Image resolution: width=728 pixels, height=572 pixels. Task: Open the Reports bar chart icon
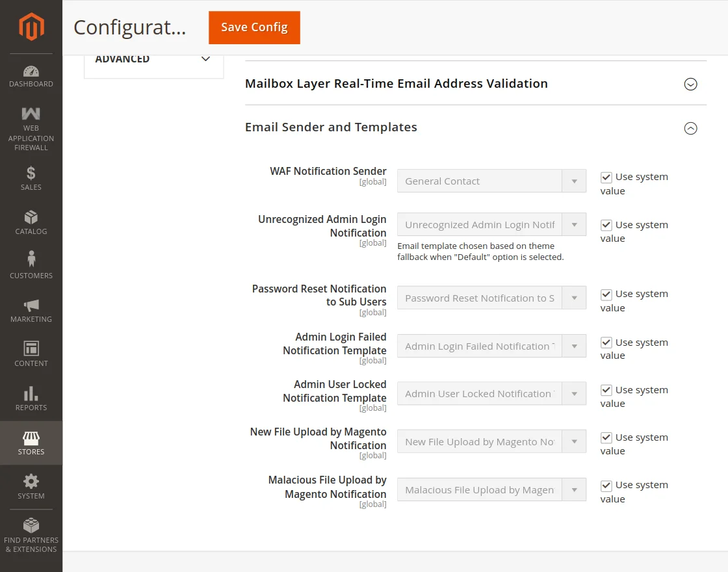31,393
